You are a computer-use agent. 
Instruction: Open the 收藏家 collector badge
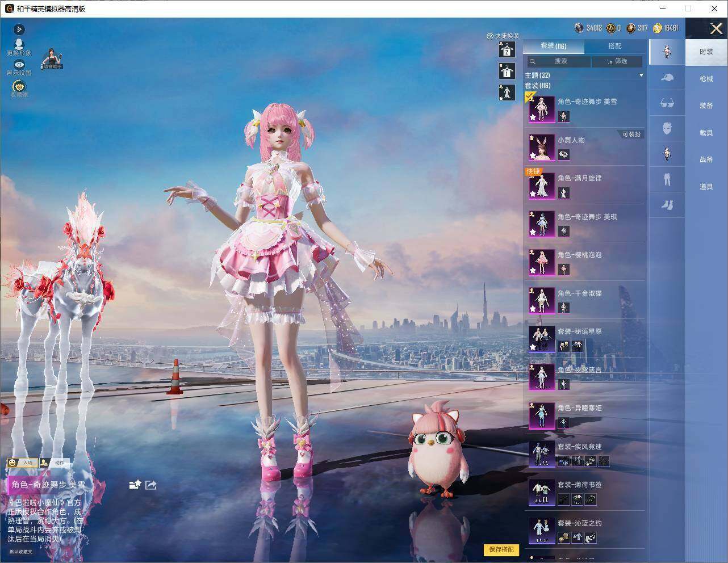19,89
